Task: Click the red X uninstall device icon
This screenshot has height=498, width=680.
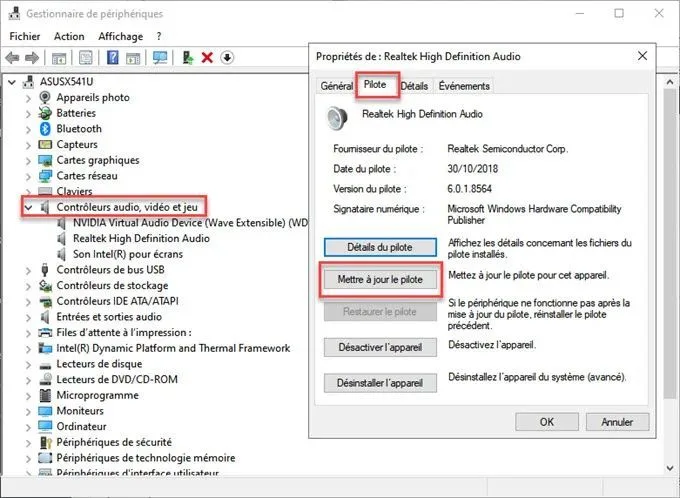Action: tap(207, 57)
